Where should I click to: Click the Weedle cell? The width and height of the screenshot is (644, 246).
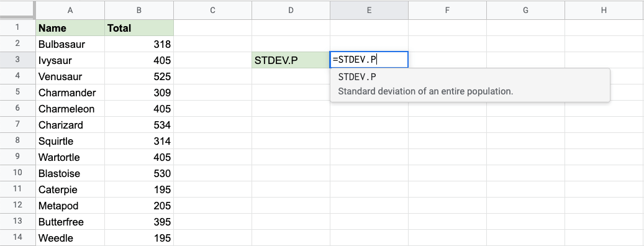tap(70, 238)
